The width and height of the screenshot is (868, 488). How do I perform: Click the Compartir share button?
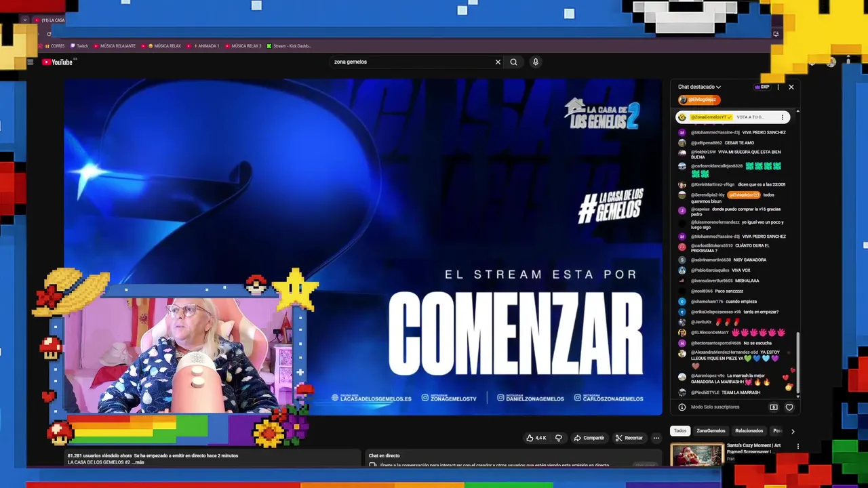[x=589, y=438]
